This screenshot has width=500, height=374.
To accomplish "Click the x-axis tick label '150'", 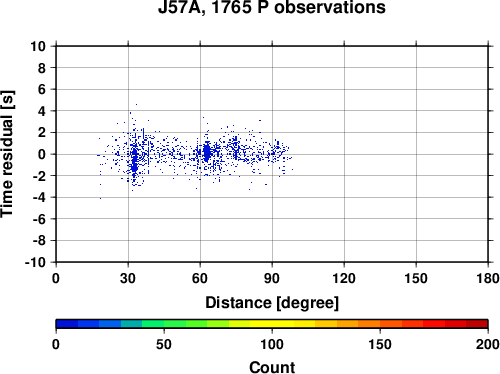I will point(416,278).
